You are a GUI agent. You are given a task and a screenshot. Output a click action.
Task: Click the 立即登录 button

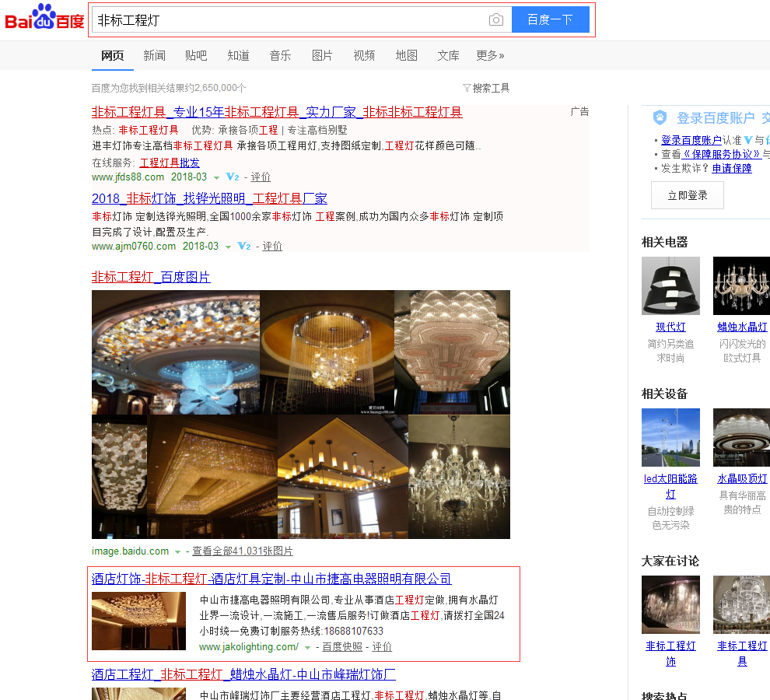(687, 195)
